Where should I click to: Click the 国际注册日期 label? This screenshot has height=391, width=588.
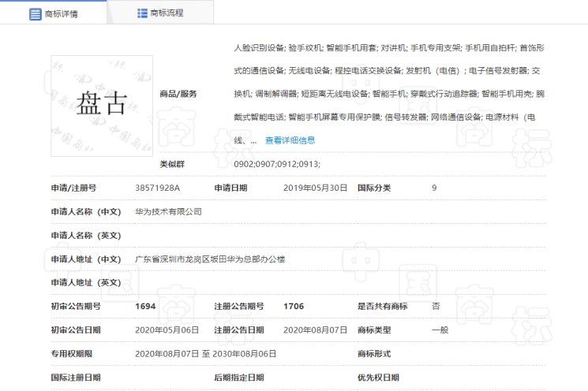click(x=76, y=378)
